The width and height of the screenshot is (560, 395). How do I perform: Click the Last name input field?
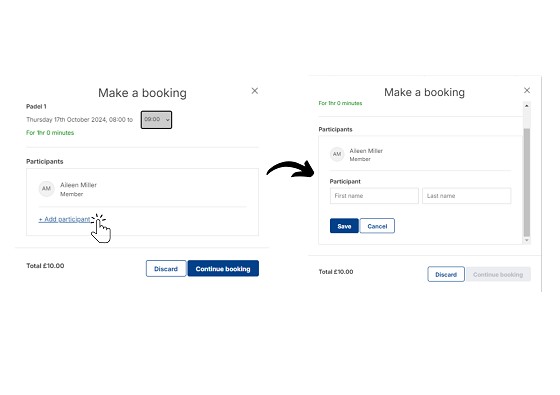click(467, 196)
